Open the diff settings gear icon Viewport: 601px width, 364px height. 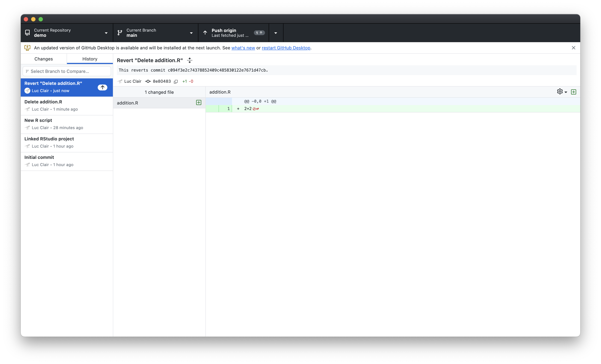pos(560,92)
